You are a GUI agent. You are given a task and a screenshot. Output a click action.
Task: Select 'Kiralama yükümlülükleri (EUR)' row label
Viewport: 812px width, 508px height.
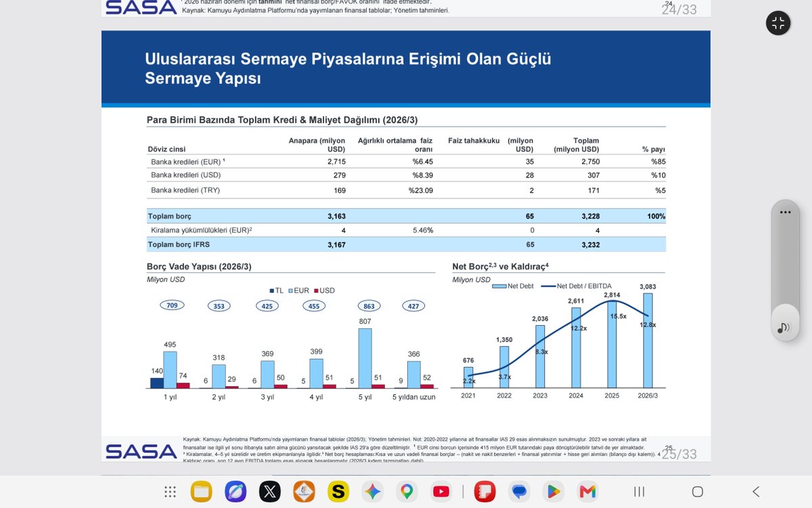(202, 230)
